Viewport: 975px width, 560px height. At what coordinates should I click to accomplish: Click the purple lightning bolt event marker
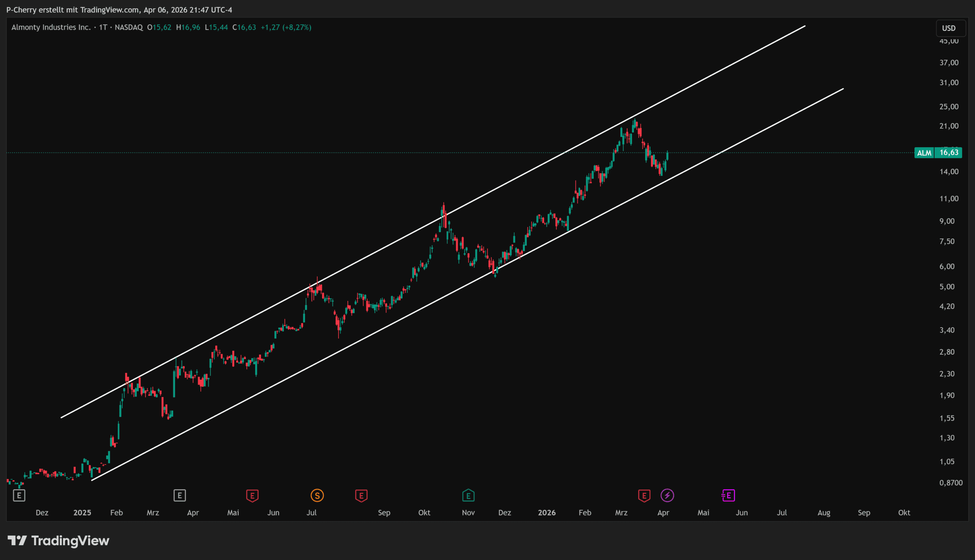pyautogui.click(x=667, y=495)
